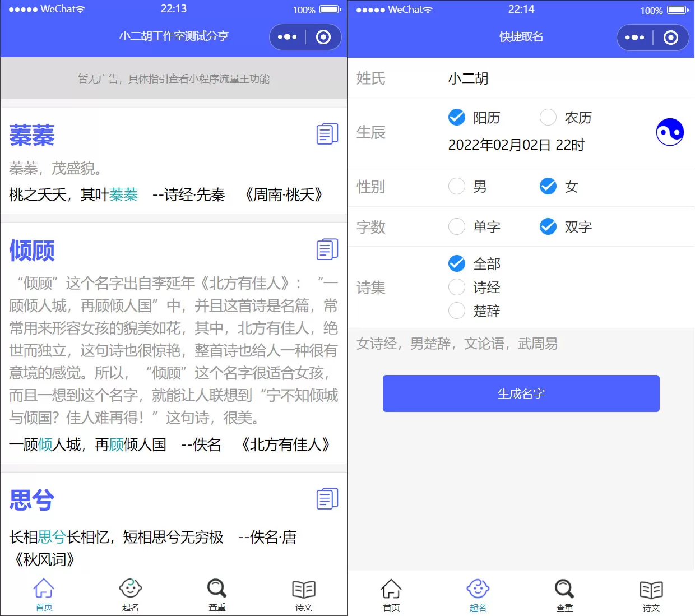Viewport: 695px width, 616px height.
Task: Select 单字 name length
Action: point(457,227)
